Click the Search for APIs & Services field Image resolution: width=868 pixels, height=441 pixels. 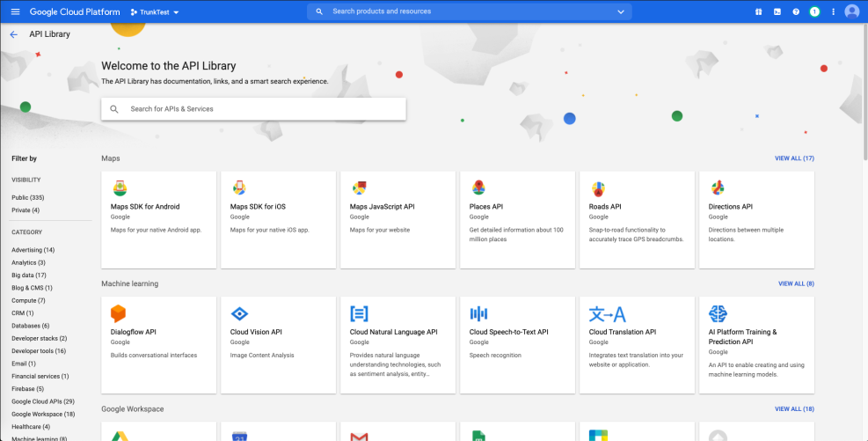click(253, 109)
